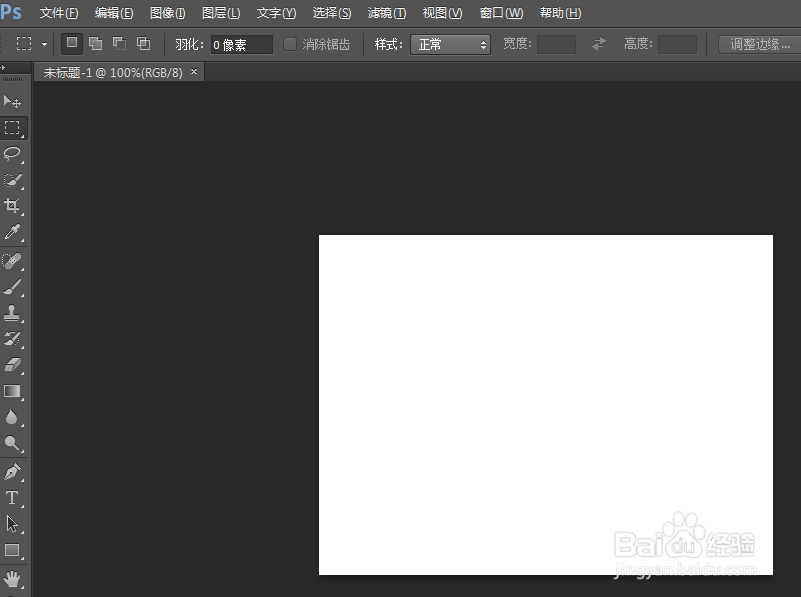Select the Rectangular Marquee tool in toolbox
Image resolution: width=801 pixels, height=597 pixels.
pos(12,128)
